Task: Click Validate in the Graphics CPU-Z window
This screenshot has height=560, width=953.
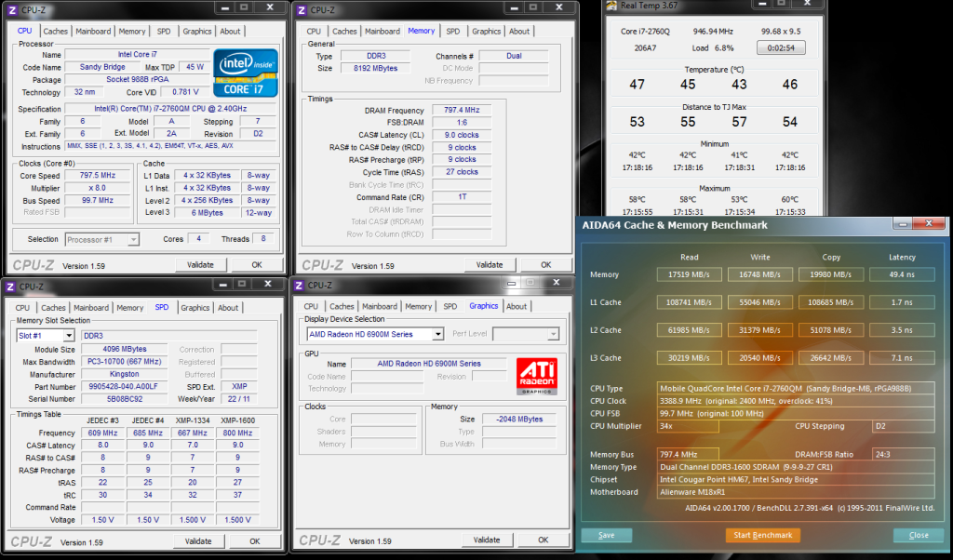Action: 487,540
